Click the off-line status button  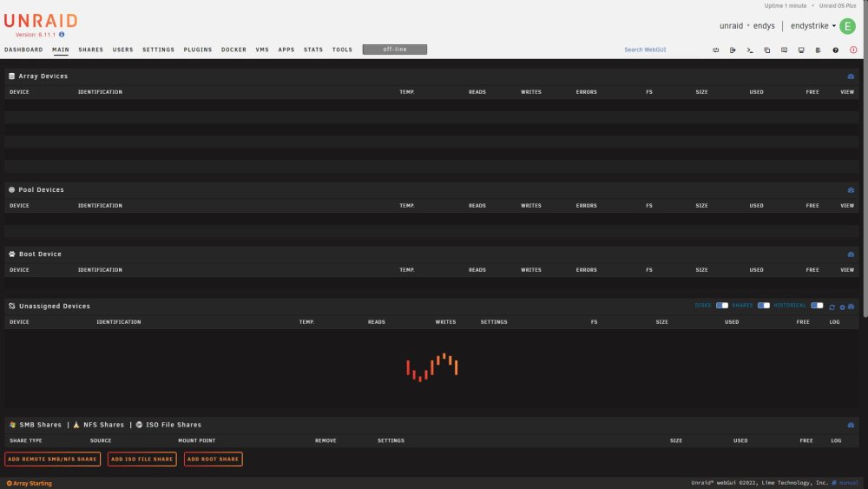coord(395,50)
